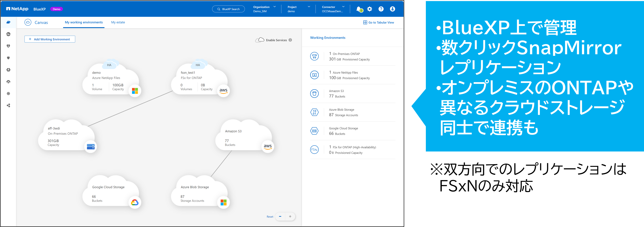
Task: Click the NetApp logo
Action: 17,9
